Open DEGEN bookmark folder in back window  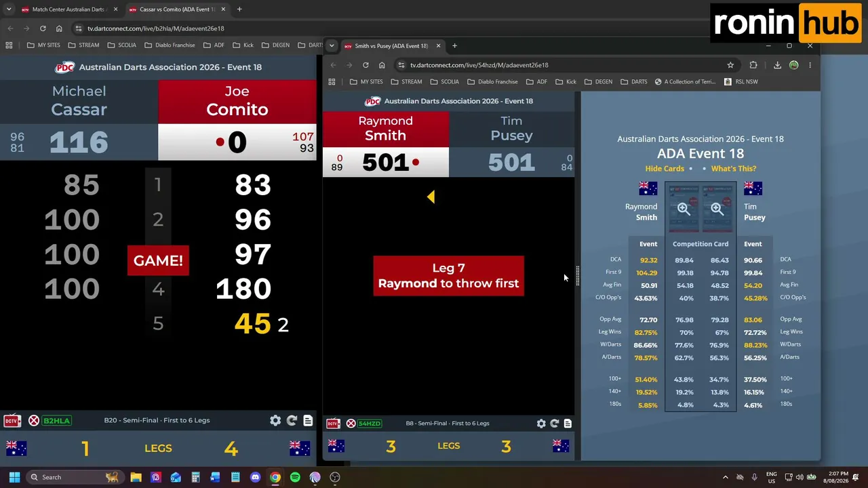point(275,45)
